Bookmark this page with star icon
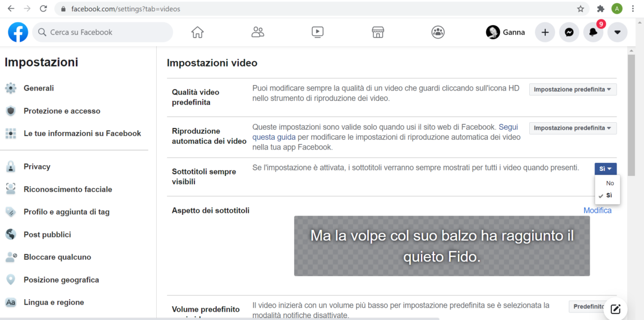Viewport: 644px width, 320px height. 580,9
